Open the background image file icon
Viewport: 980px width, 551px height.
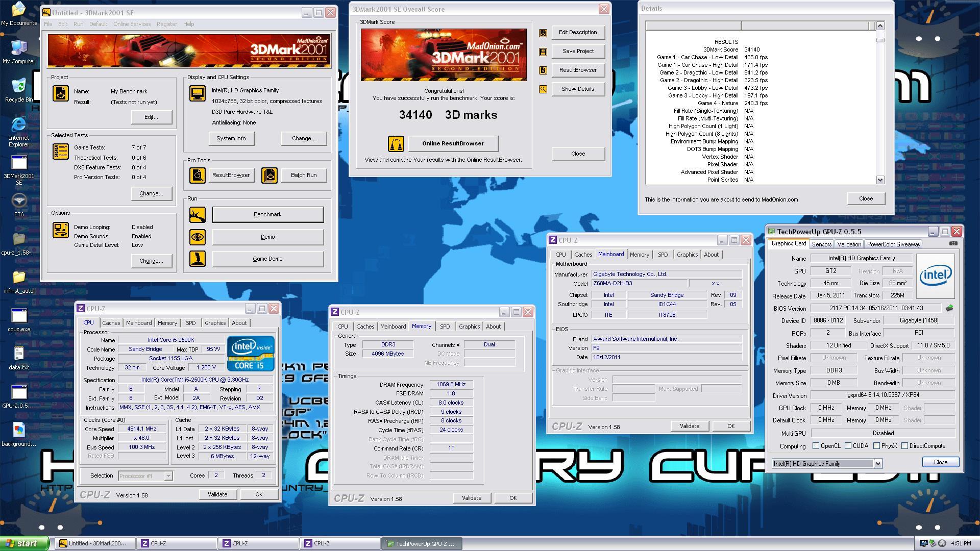tap(19, 435)
